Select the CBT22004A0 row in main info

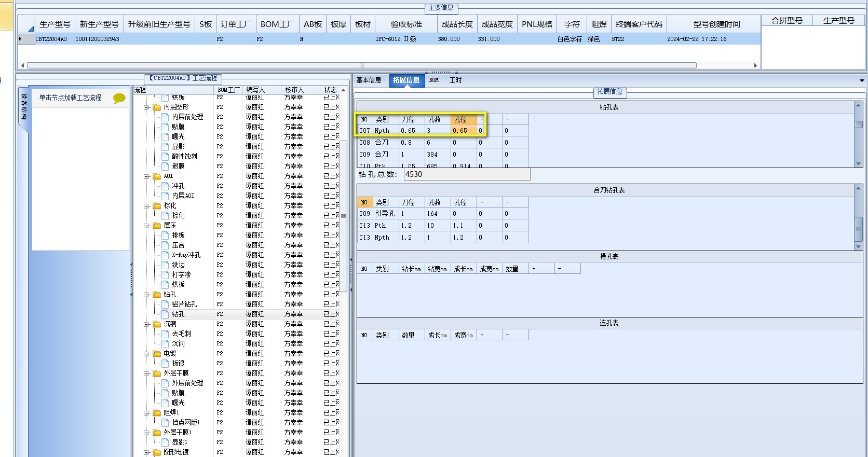click(389, 39)
